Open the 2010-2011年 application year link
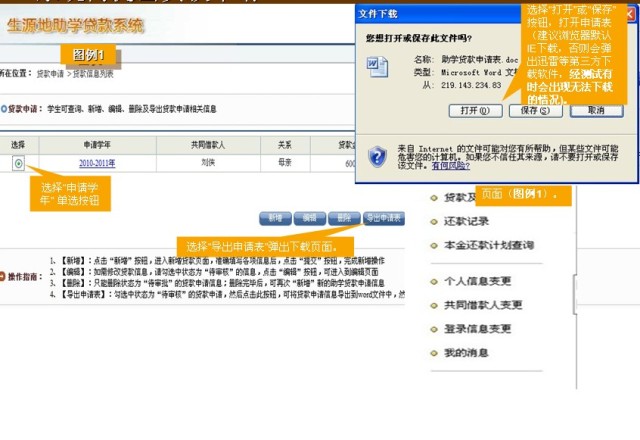The image size is (640, 440). tap(98, 164)
